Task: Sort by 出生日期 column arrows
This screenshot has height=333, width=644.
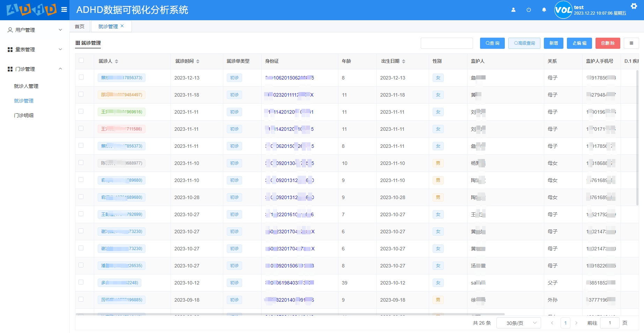Action: (x=404, y=61)
